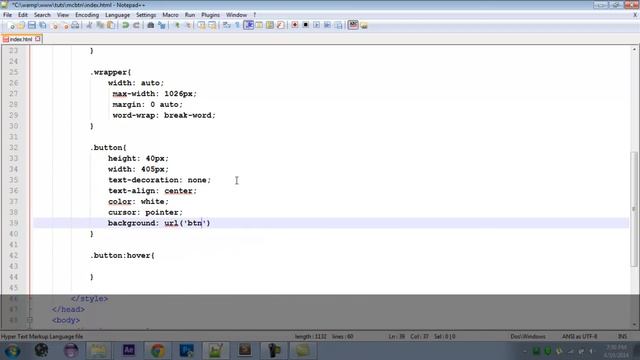Create a new document with the New icon
Screen dimensions: 640x360
11,25
